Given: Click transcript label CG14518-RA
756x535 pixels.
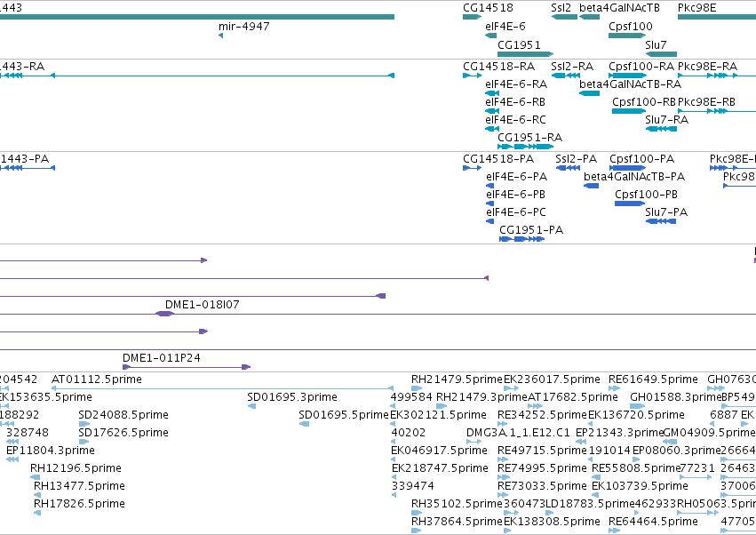Looking at the screenshot, I should 499,67.
